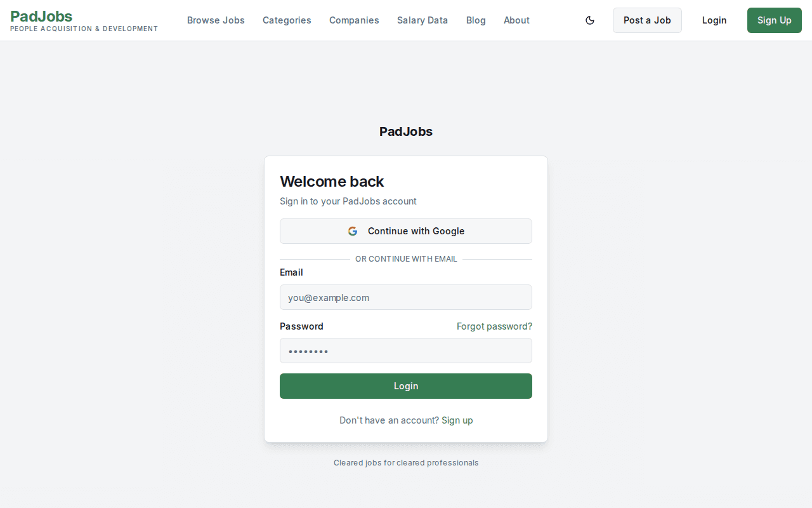The image size is (812, 508).
Task: Toggle dark mode with the moon icon
Action: [589, 20]
